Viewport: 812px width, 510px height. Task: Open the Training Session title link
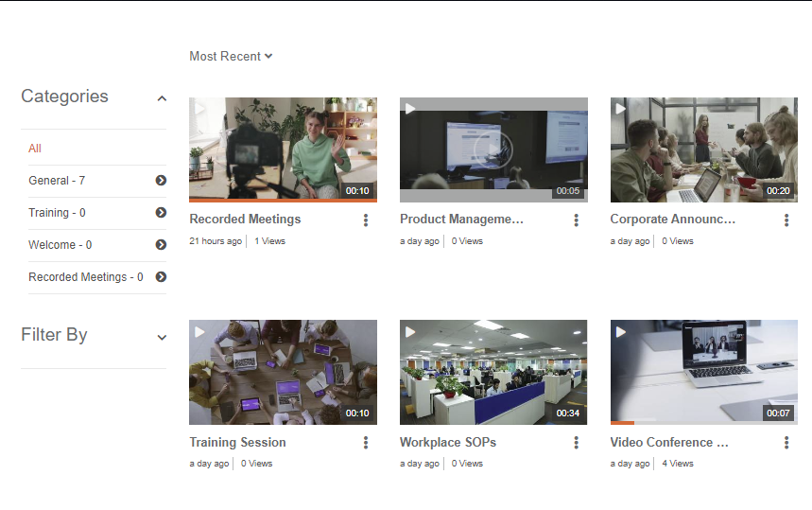pyautogui.click(x=237, y=442)
